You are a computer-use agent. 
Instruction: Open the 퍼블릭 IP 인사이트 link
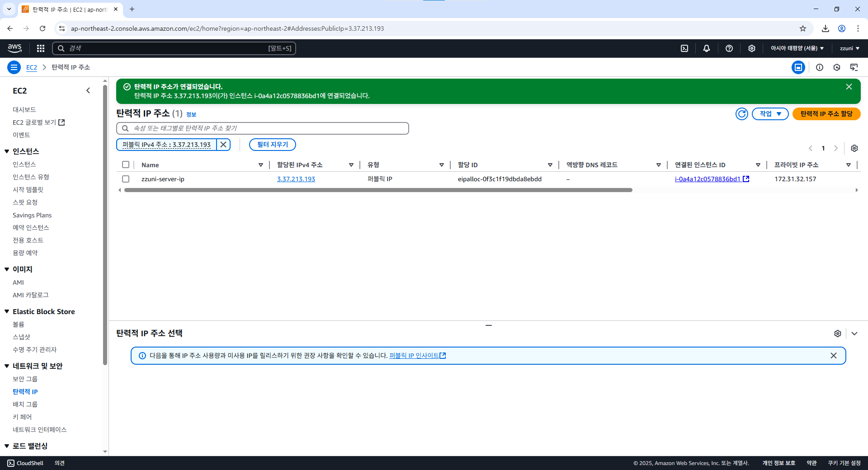pyautogui.click(x=414, y=356)
